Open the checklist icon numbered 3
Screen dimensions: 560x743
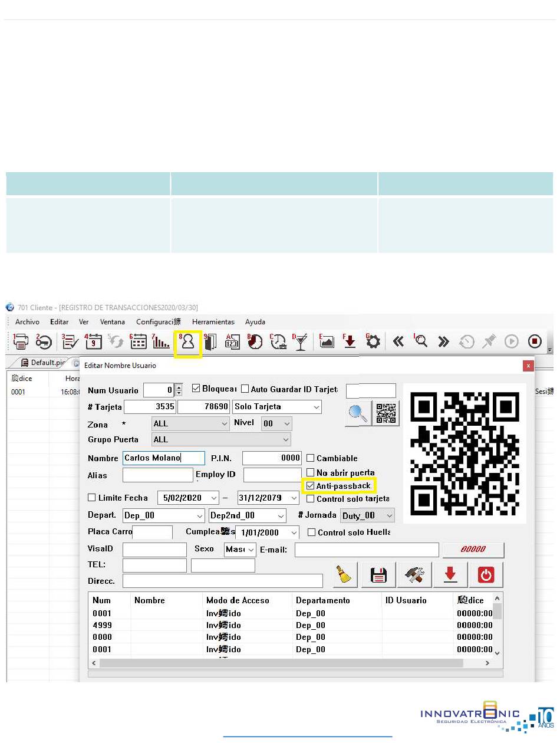(x=71, y=342)
